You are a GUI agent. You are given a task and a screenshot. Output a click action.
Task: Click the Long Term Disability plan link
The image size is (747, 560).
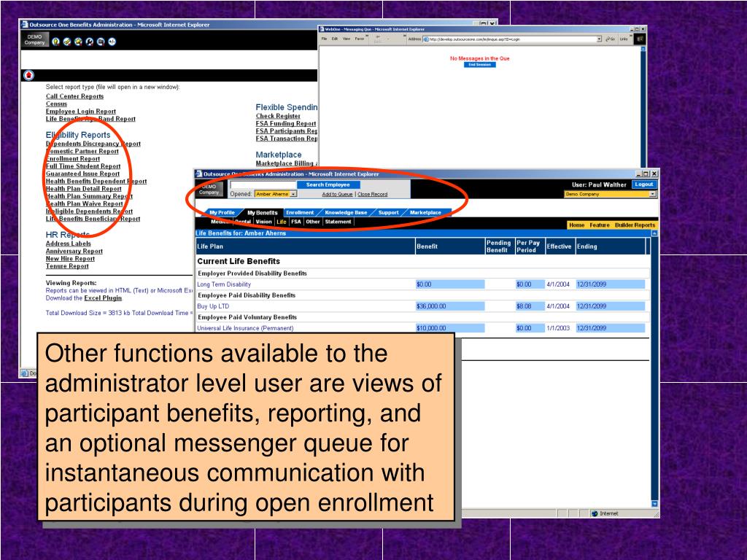tap(224, 284)
